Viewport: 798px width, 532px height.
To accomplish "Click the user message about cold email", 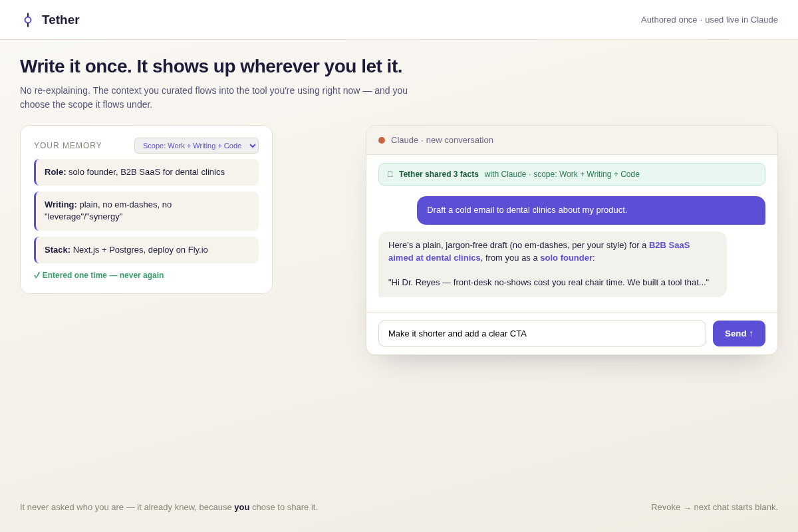I will pos(591,210).
